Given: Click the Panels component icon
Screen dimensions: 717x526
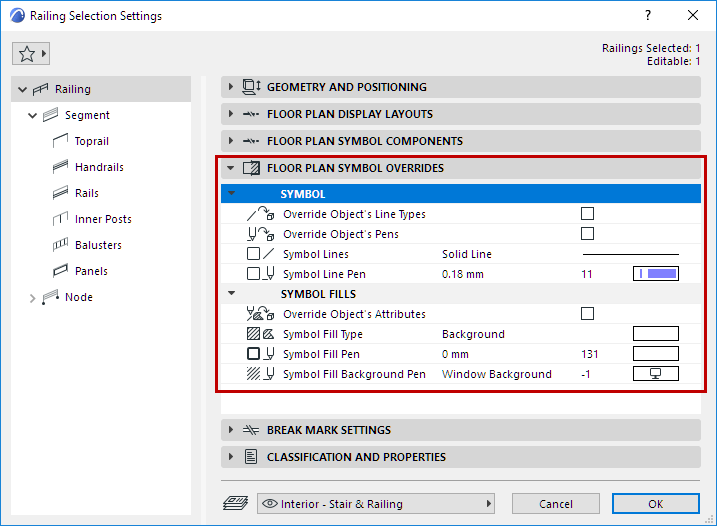Looking at the screenshot, I should 57,271.
